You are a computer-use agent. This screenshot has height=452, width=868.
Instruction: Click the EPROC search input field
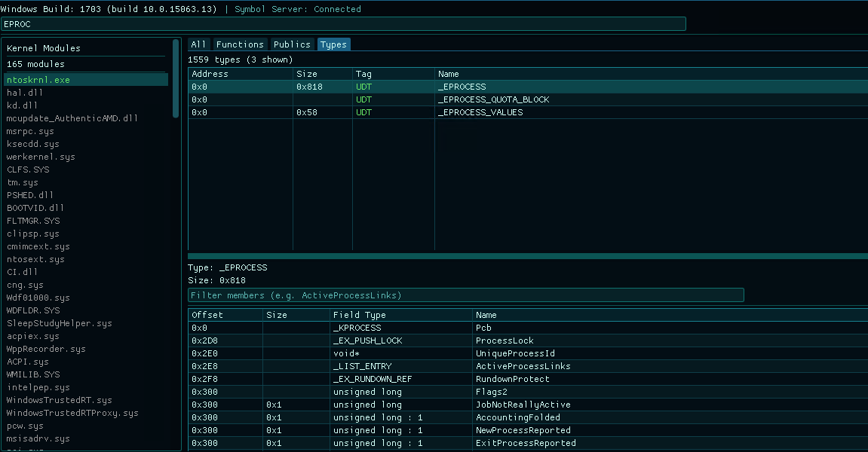(x=343, y=24)
